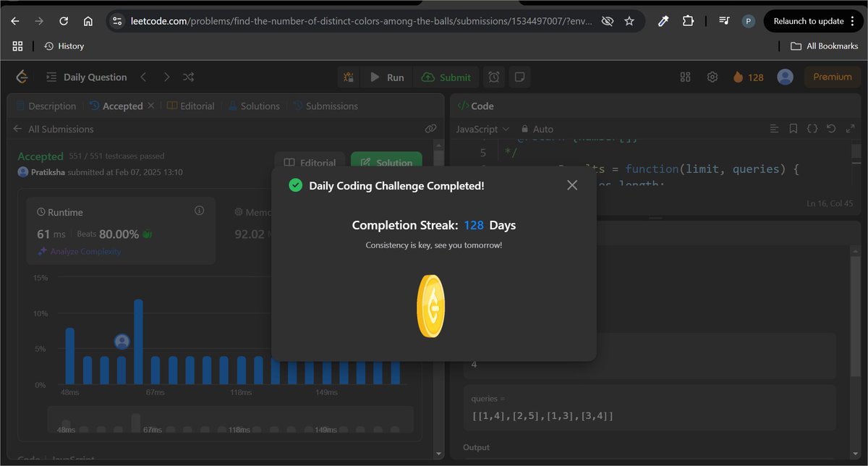
Task: Switch to the Editorial tab
Action: point(191,106)
